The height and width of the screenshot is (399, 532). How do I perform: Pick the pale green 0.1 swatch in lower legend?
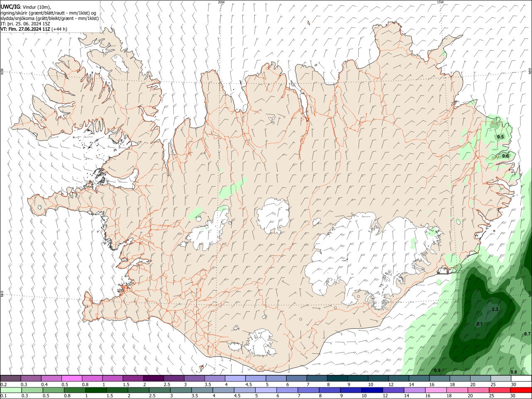tap(11, 390)
